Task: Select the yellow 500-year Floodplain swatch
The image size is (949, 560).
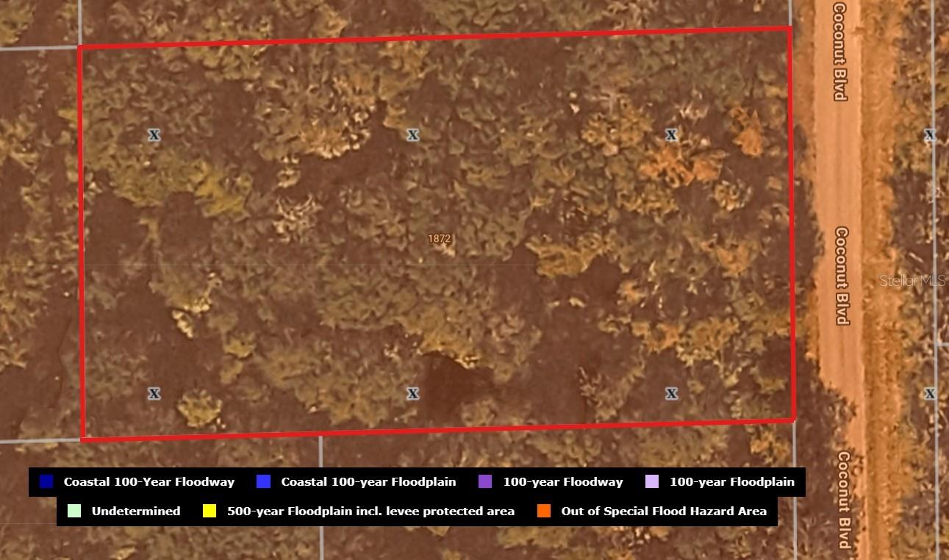Action: (x=210, y=511)
